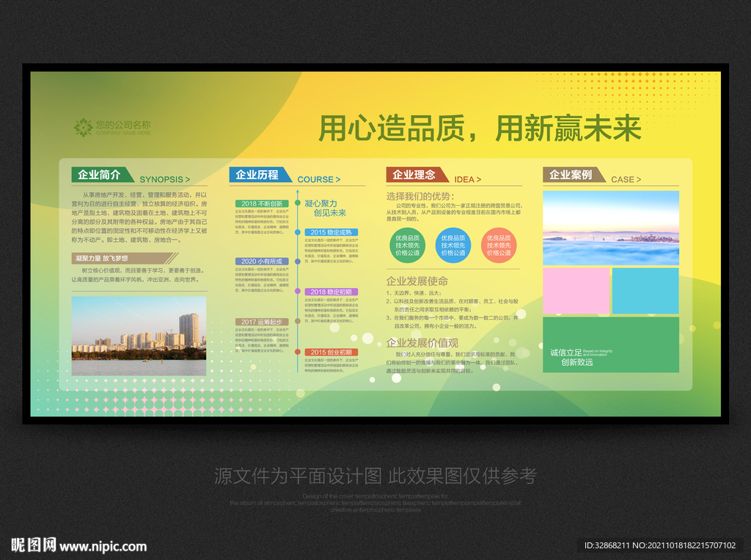Click the orange 优良品质 circle

pos(499,245)
